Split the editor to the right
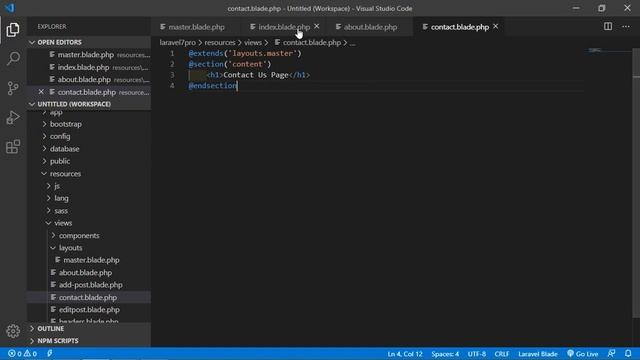The image size is (640, 360). 608,27
